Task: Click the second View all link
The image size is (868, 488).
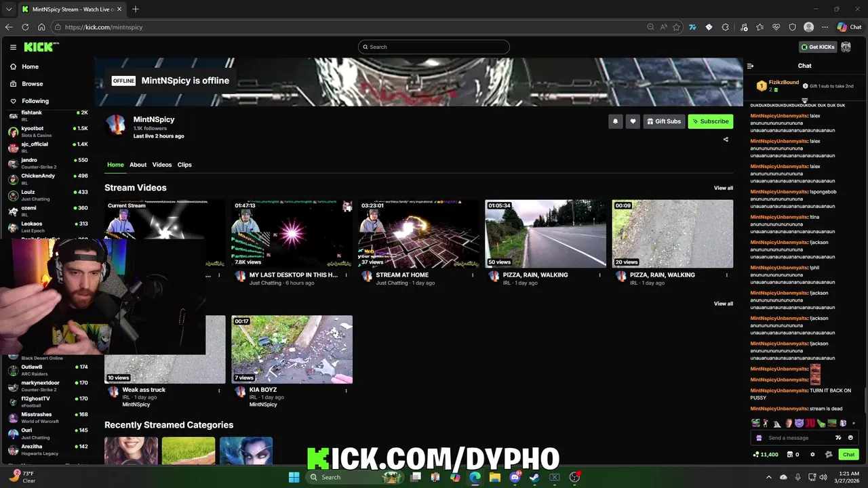Action: pos(723,304)
